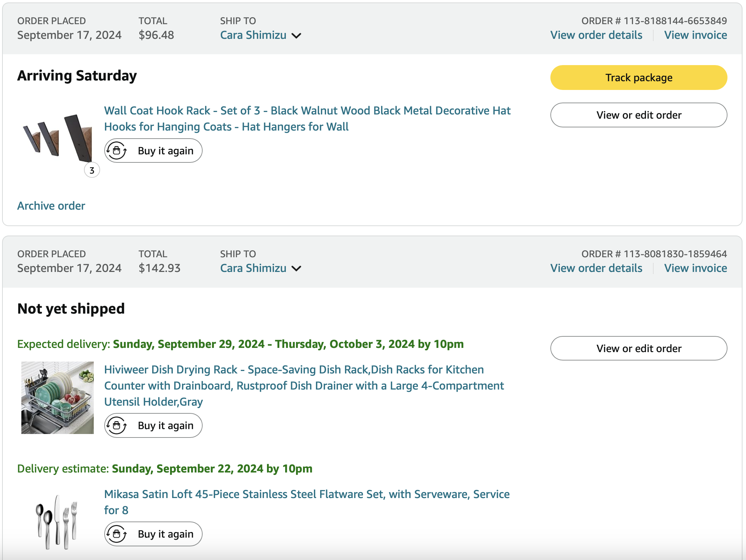Click the Mikasa flatware product thumbnail
Screen dimensions: 746x560
[56, 521]
